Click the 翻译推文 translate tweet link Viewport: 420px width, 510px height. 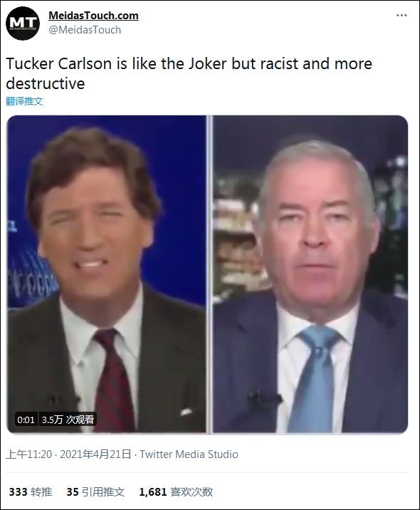pyautogui.click(x=24, y=101)
